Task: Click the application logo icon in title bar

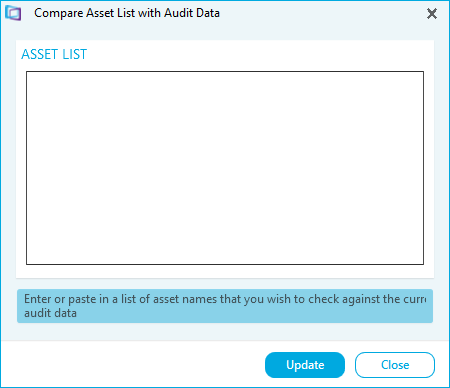Action: tap(13, 13)
